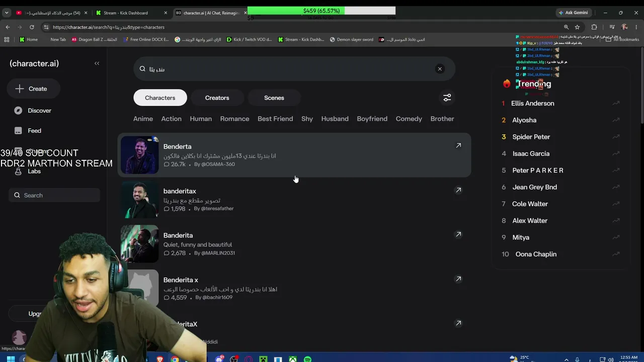The image size is (644, 362).
Task: Reload the page in the browser
Action: (32, 27)
